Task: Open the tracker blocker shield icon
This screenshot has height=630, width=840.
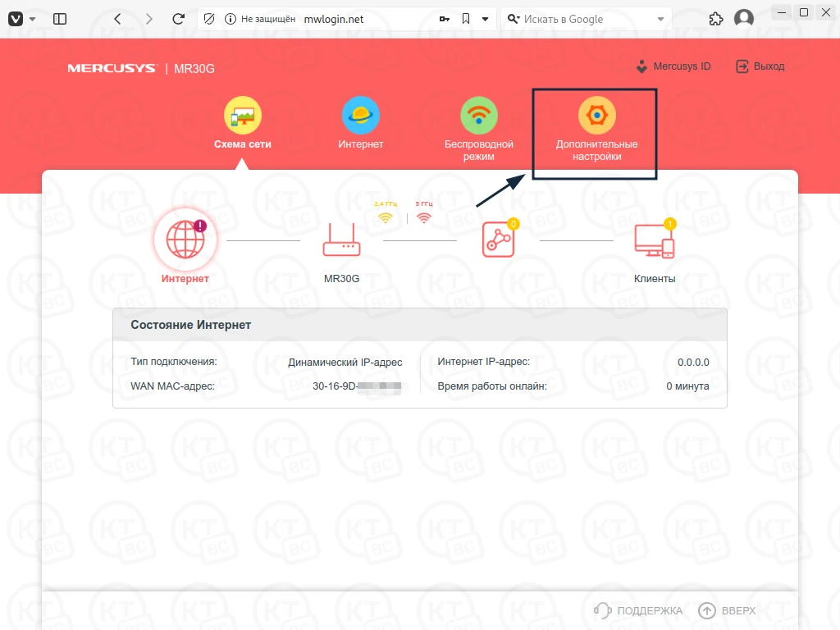Action: tap(209, 20)
